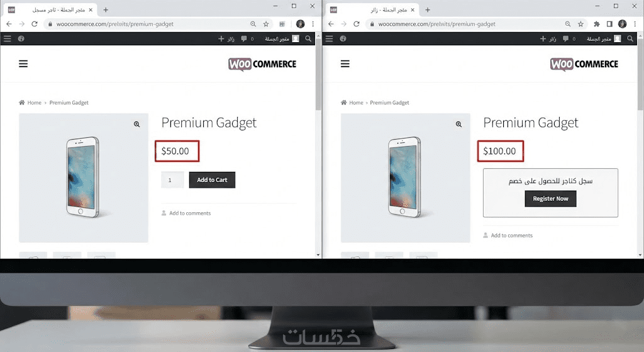Click the Add to Cart button
644x352 pixels.
tap(212, 179)
